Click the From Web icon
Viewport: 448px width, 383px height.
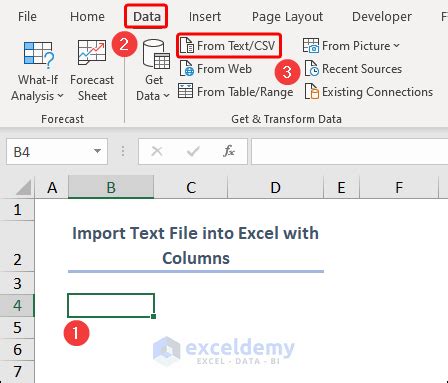187,69
